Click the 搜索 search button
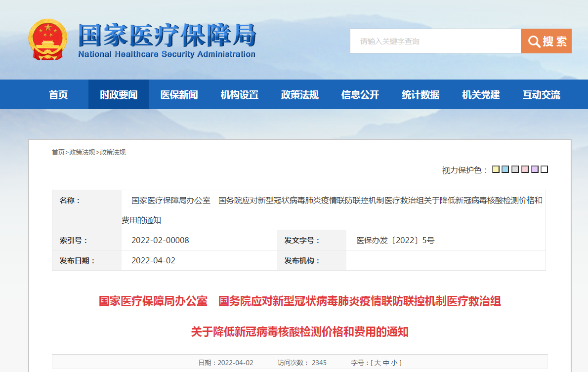 tap(546, 41)
